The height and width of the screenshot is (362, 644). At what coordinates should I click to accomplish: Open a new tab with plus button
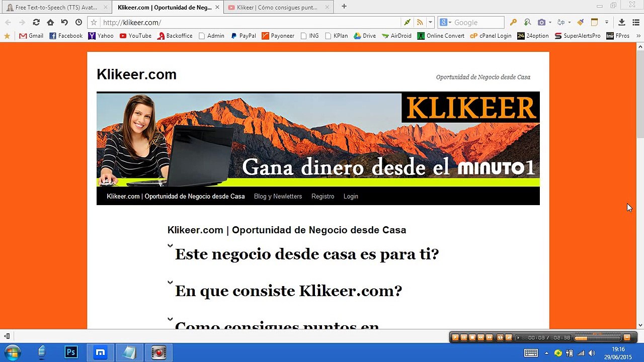pyautogui.click(x=344, y=7)
